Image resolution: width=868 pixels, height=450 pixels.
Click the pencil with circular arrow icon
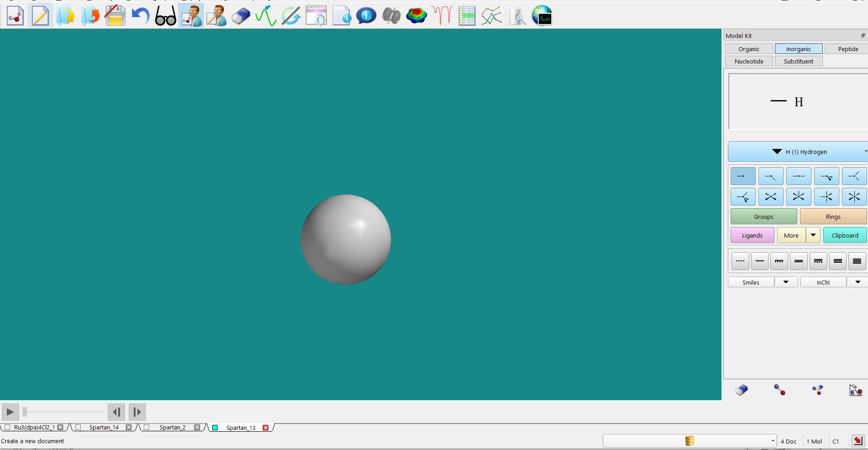click(x=291, y=16)
